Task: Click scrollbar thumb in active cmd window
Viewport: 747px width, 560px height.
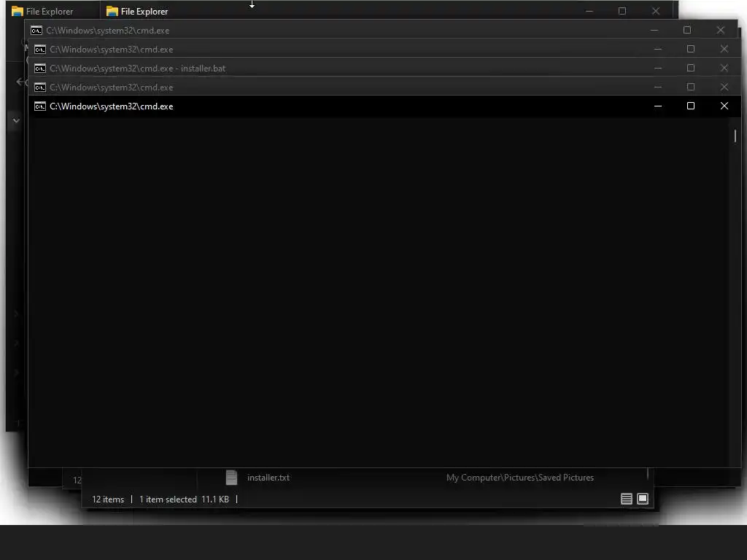Action: tap(735, 136)
